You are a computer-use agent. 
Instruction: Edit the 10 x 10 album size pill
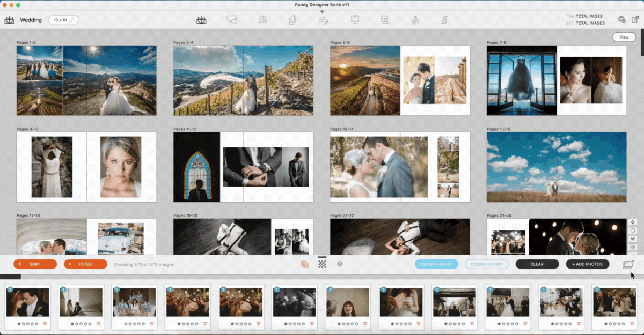63,20
